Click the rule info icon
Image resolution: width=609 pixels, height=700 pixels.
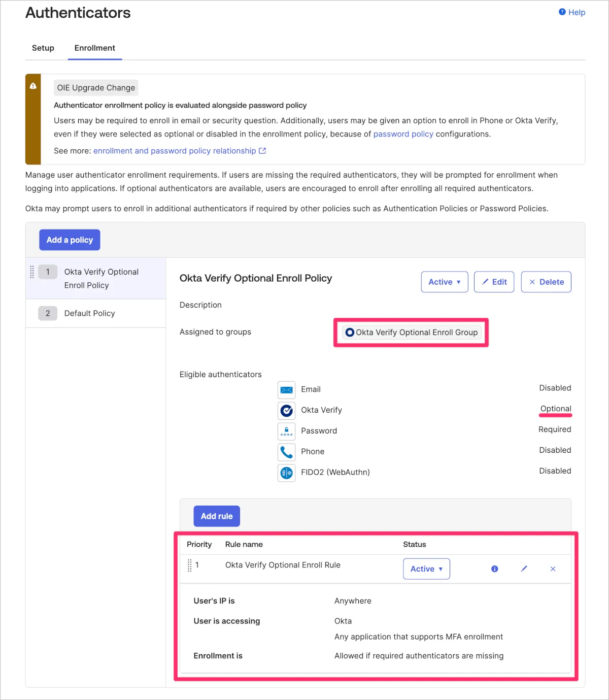tap(494, 569)
